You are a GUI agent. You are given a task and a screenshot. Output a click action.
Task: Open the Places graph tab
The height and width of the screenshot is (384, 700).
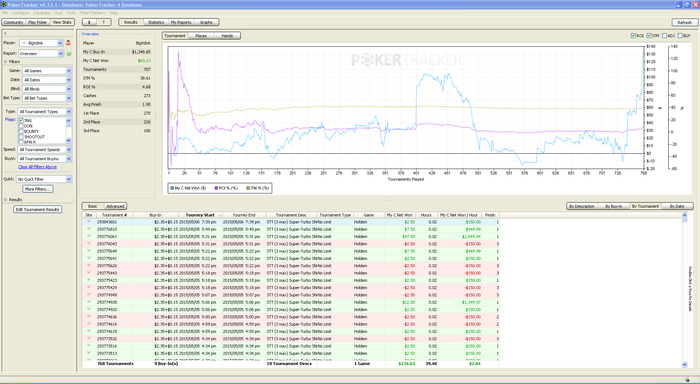point(201,36)
